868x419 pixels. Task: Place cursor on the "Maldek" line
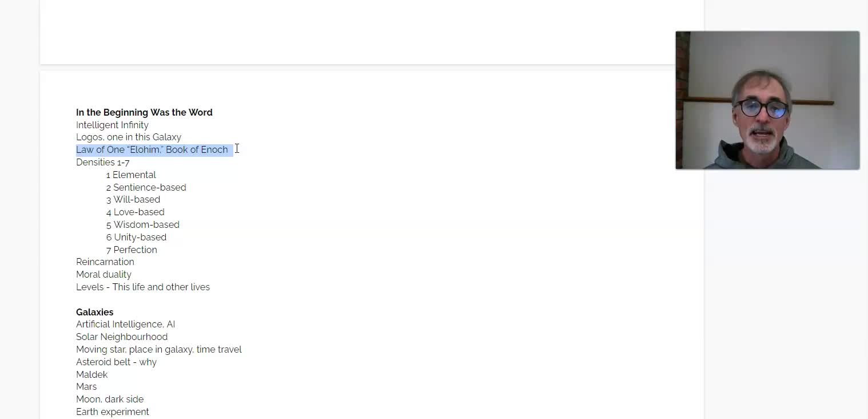[91, 375]
